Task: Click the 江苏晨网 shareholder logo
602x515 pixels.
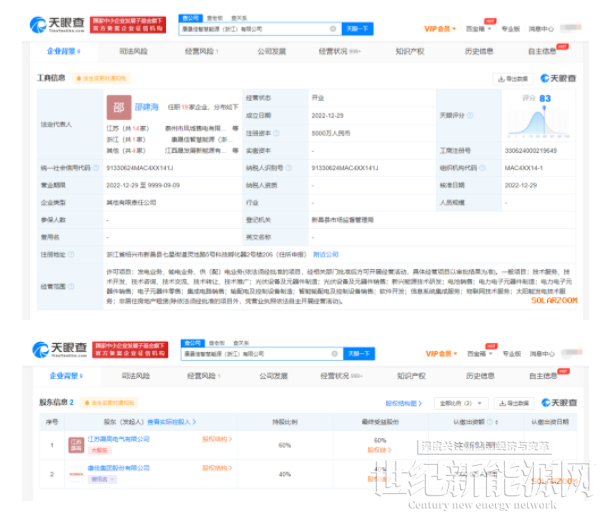Action: click(75, 442)
